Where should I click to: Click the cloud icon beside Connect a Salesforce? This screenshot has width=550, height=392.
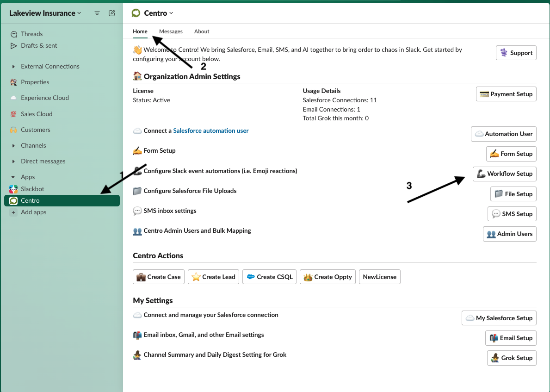137,131
